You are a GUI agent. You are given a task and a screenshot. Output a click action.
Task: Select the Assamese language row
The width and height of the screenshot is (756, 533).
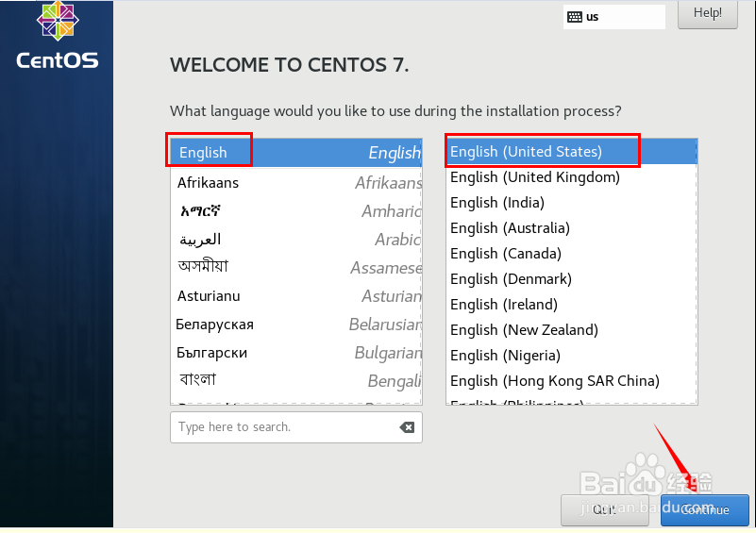296,268
